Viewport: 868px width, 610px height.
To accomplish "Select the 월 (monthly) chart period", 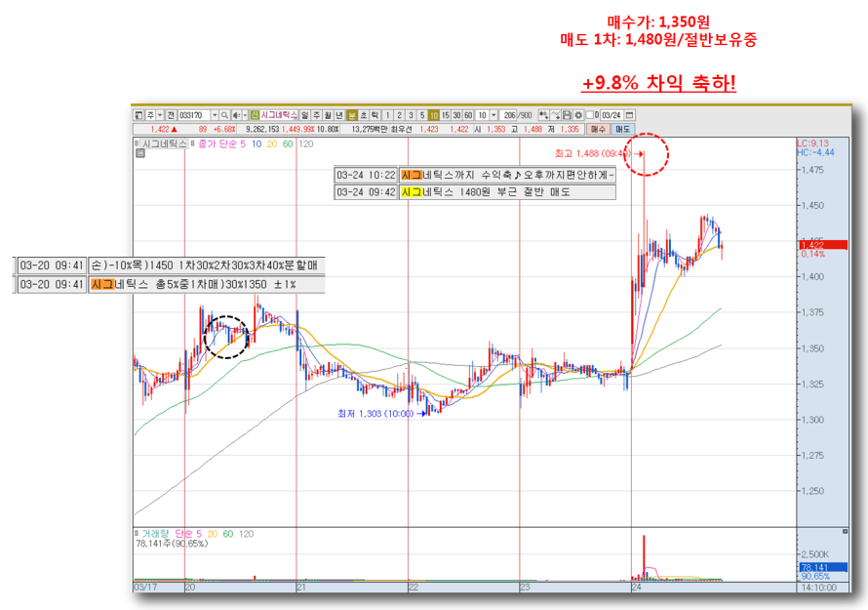I will click(328, 115).
